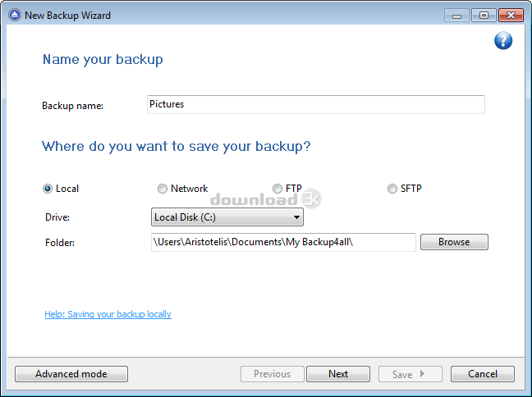Screen dimensions: 532x397
Task: Focus the Backup name text field
Action: (x=316, y=104)
